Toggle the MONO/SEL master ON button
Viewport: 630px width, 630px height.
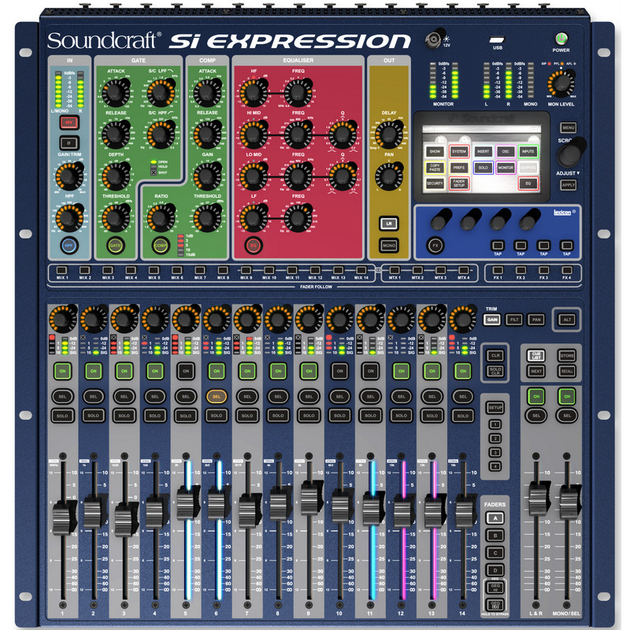(x=567, y=397)
